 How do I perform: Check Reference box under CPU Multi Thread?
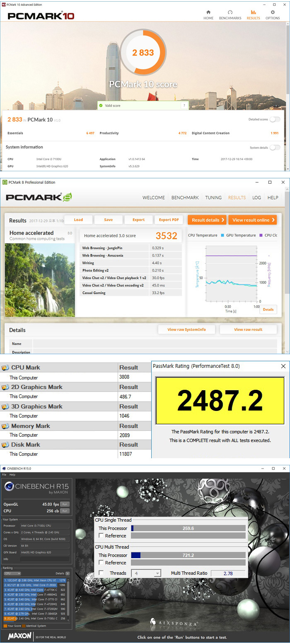(x=101, y=563)
